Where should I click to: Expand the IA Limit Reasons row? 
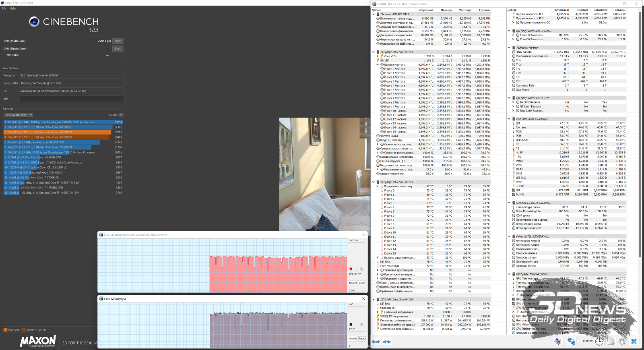click(513, 102)
